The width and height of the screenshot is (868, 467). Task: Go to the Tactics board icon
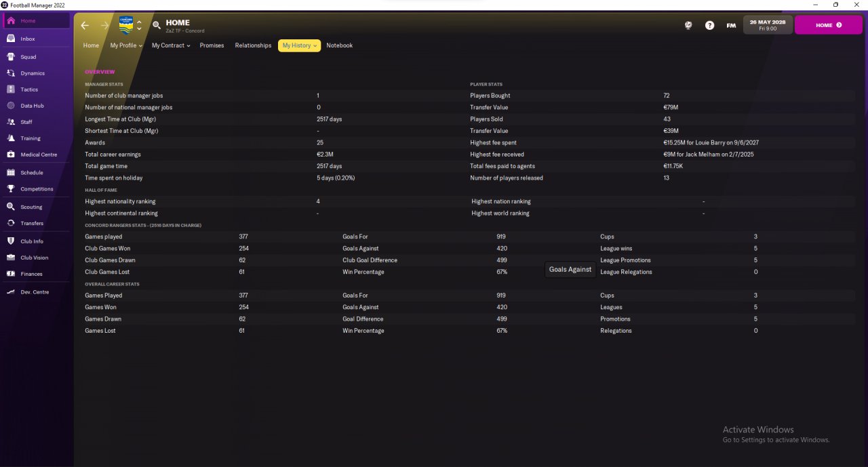(x=11, y=89)
